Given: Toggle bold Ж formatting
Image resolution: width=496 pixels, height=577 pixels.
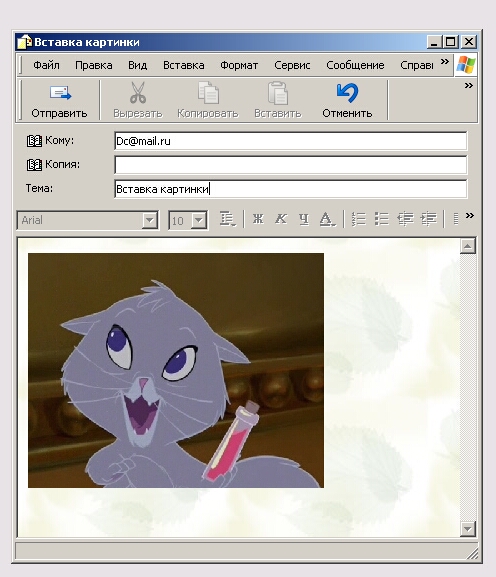Looking at the screenshot, I should click(258, 219).
